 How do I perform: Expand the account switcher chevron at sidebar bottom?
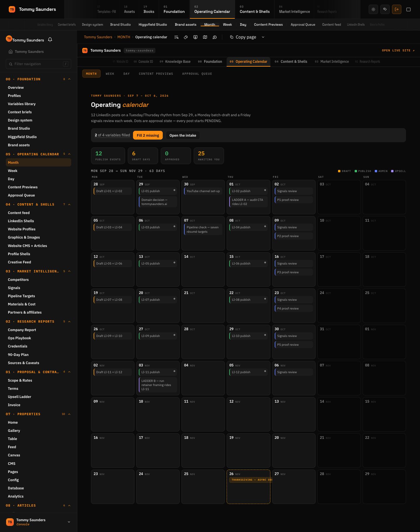(69, 522)
